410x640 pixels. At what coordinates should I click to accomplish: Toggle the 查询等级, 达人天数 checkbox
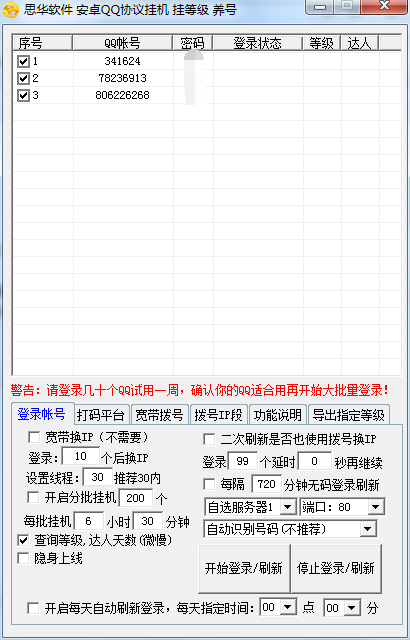click(23, 540)
